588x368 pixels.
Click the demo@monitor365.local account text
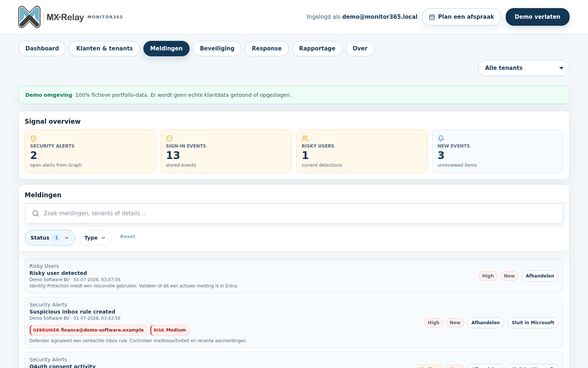click(x=380, y=17)
